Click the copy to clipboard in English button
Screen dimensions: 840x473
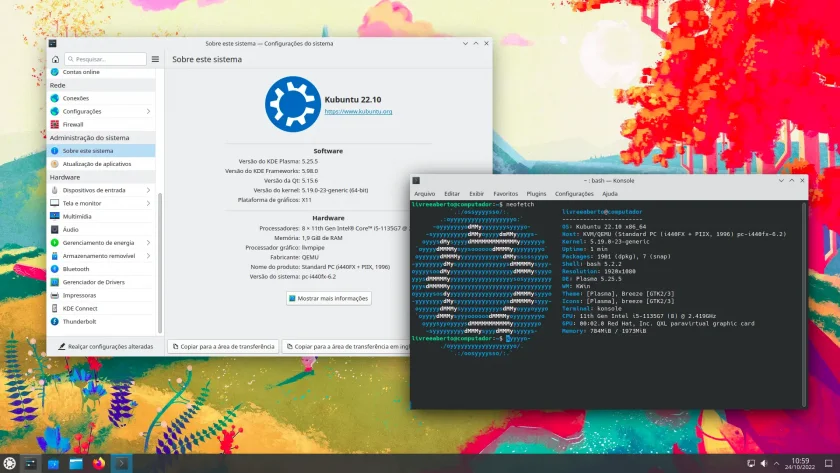(346, 347)
